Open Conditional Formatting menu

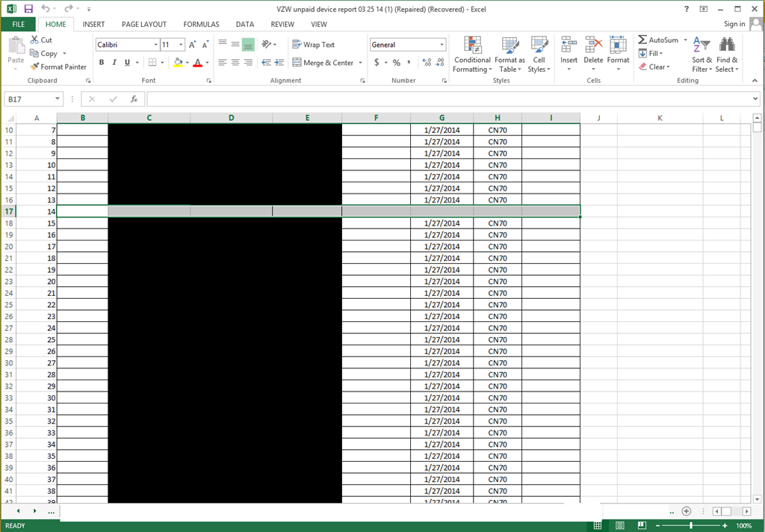point(472,55)
